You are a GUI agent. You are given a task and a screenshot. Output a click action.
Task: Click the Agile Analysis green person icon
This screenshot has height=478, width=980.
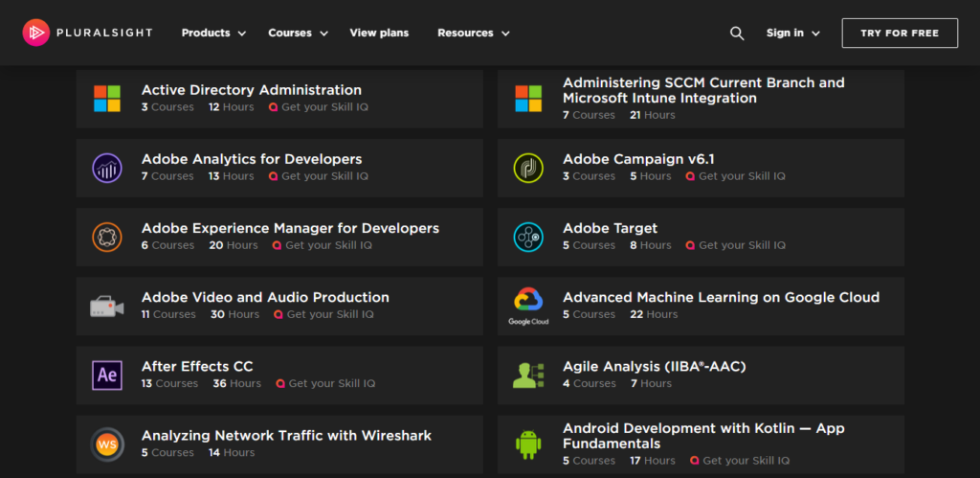528,375
